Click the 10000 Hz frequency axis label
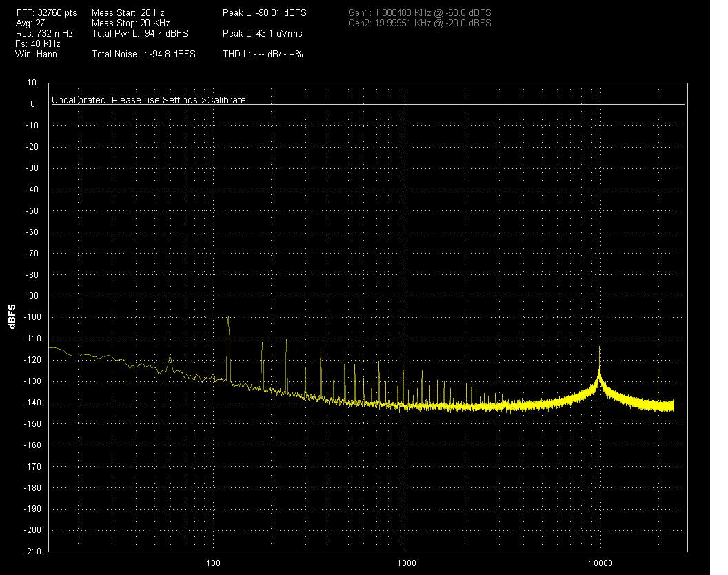This screenshot has width=728, height=575. pos(600,563)
